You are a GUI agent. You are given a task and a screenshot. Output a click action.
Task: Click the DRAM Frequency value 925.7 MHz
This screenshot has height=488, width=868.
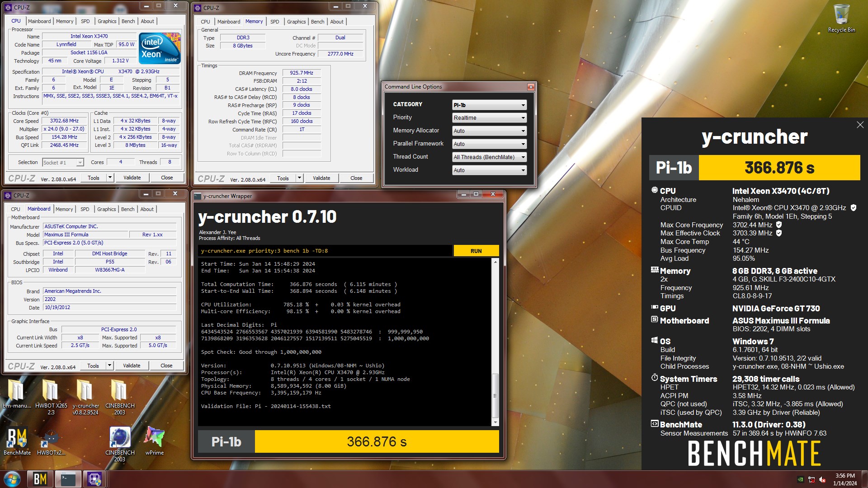[302, 73]
